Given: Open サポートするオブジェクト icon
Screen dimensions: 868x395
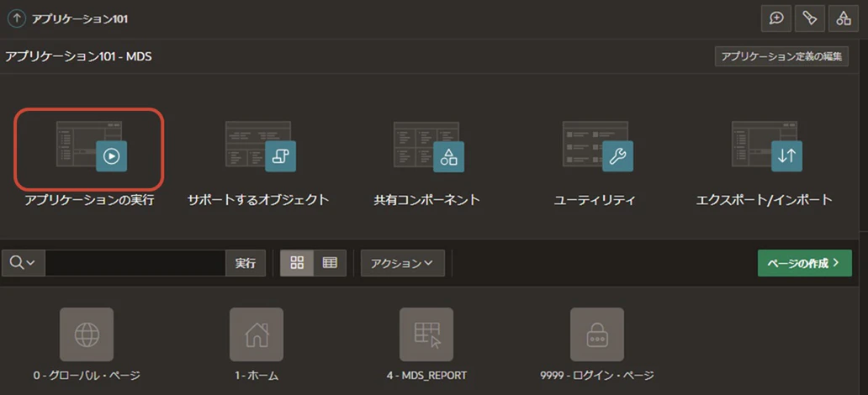Looking at the screenshot, I should 260,145.
